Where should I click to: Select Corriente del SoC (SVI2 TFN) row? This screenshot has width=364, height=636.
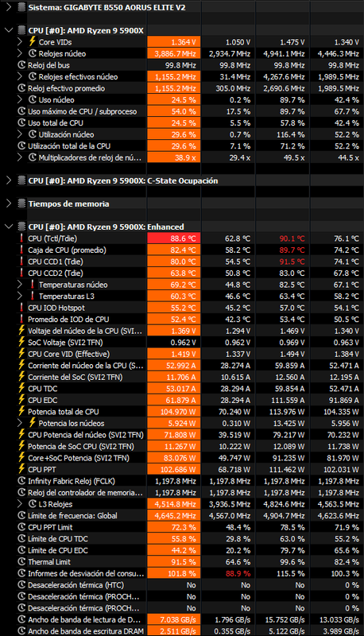click(182, 377)
